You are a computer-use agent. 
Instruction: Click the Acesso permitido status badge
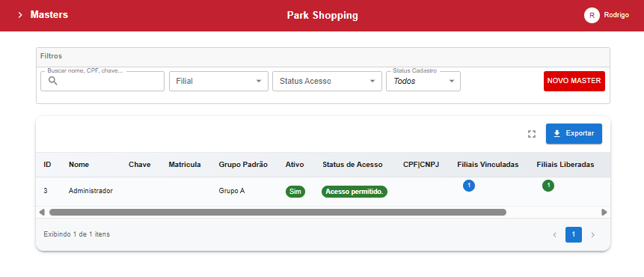pos(355,192)
